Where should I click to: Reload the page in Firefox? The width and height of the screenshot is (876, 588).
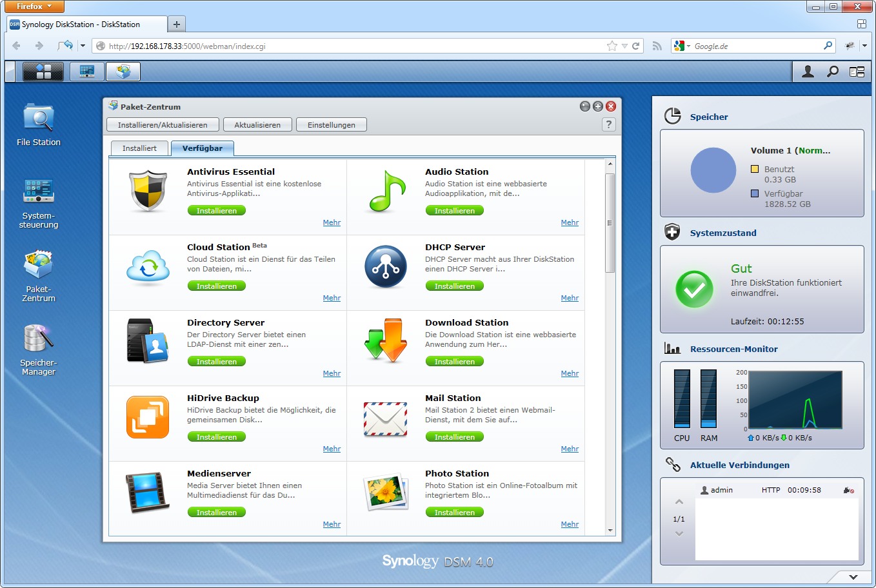click(636, 46)
